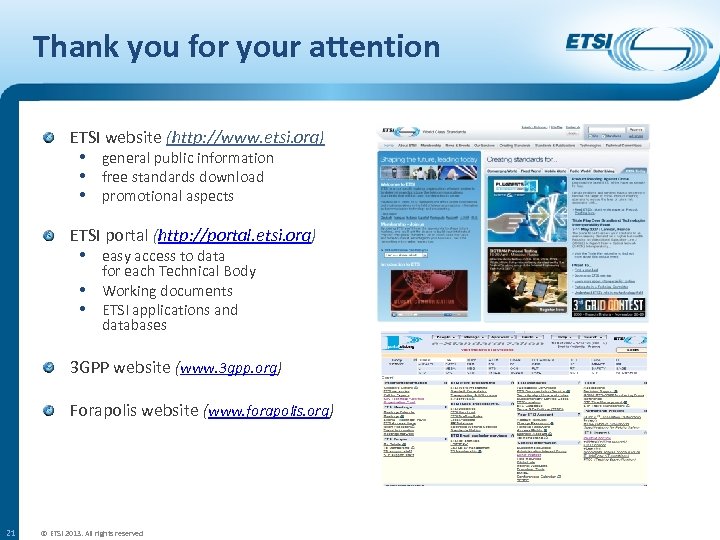Click the '3GPP website' heading text
The height and width of the screenshot is (540, 720).
[x=120, y=367]
